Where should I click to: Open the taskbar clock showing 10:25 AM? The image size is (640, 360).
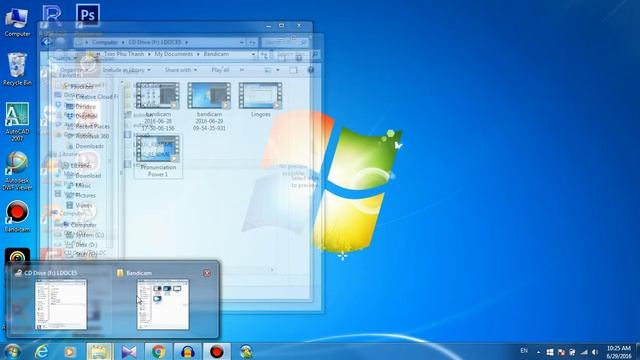tap(618, 352)
